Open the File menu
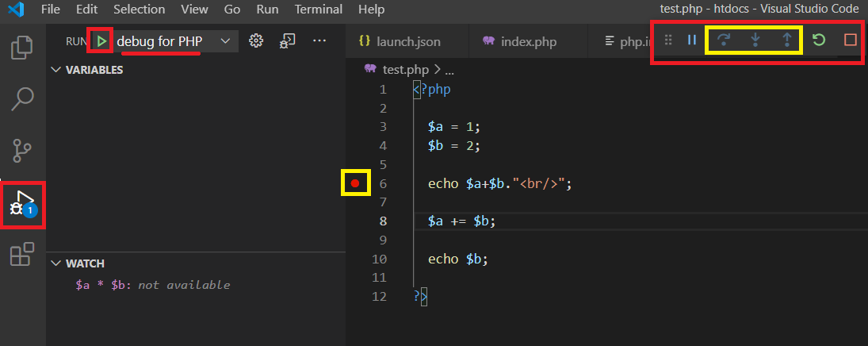868x346 pixels. [x=51, y=10]
